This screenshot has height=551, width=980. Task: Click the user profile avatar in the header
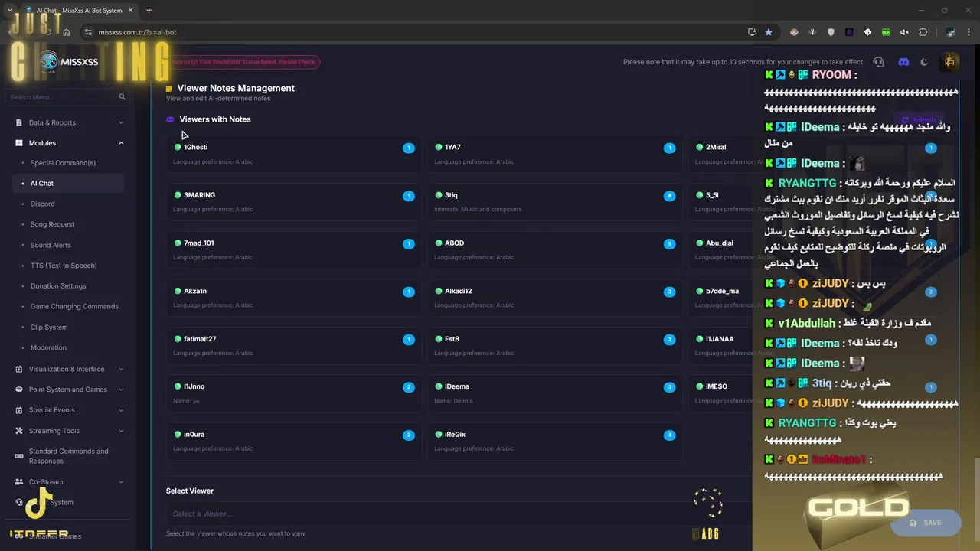(x=949, y=62)
